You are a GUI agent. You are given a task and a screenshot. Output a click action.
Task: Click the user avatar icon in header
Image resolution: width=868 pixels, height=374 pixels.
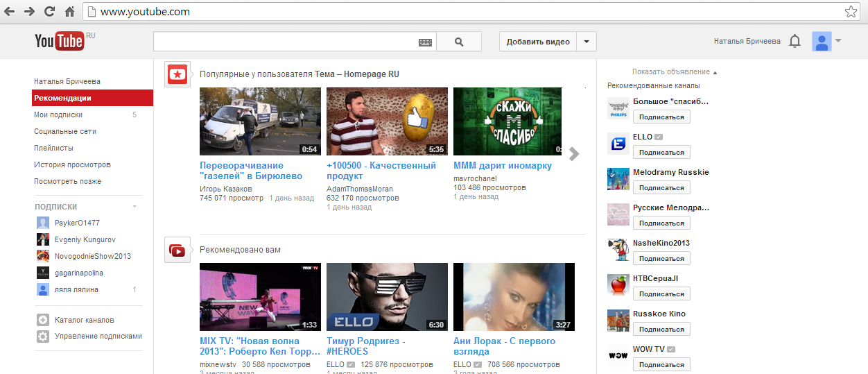coord(822,42)
